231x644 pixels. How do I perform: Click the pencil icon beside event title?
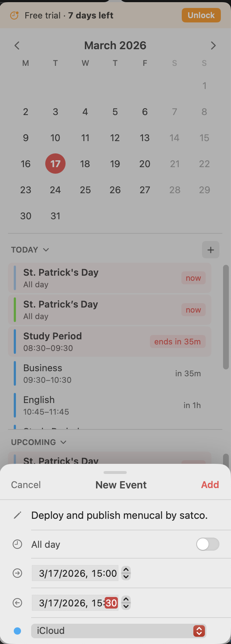tap(17, 515)
